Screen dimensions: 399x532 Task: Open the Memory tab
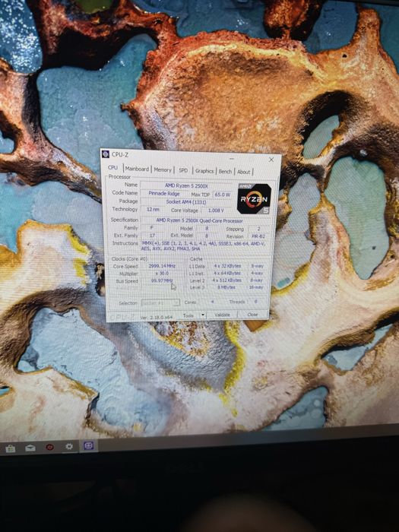click(x=163, y=169)
